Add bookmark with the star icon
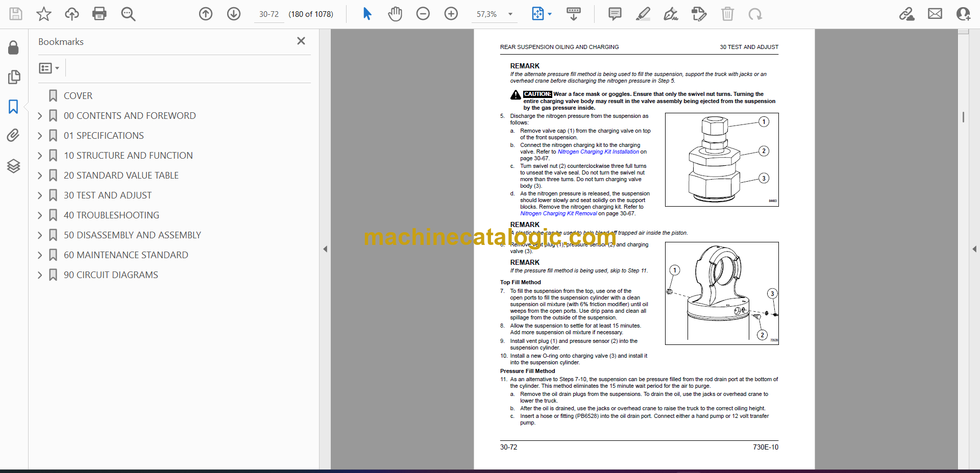The image size is (980, 473). pos(44,14)
